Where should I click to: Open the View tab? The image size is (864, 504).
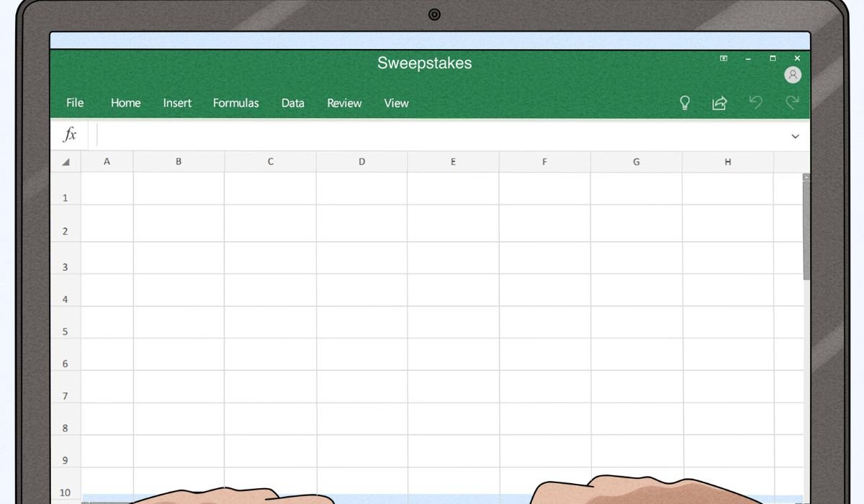(x=396, y=103)
